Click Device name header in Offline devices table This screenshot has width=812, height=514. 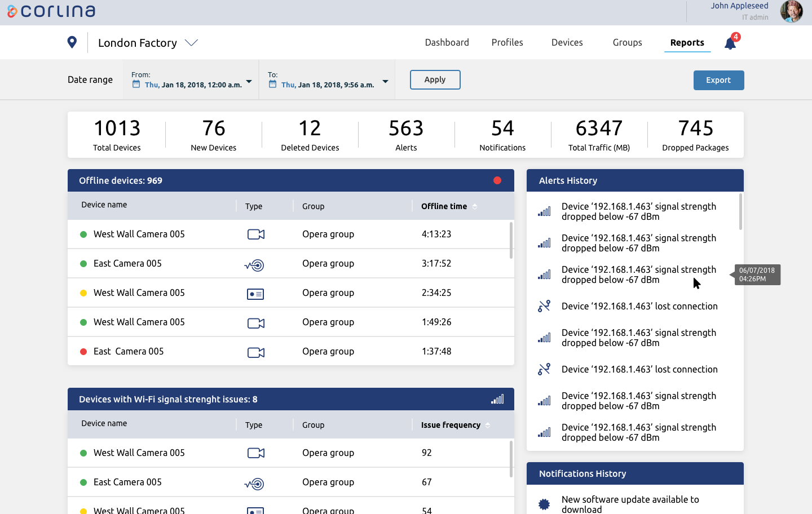coord(104,205)
